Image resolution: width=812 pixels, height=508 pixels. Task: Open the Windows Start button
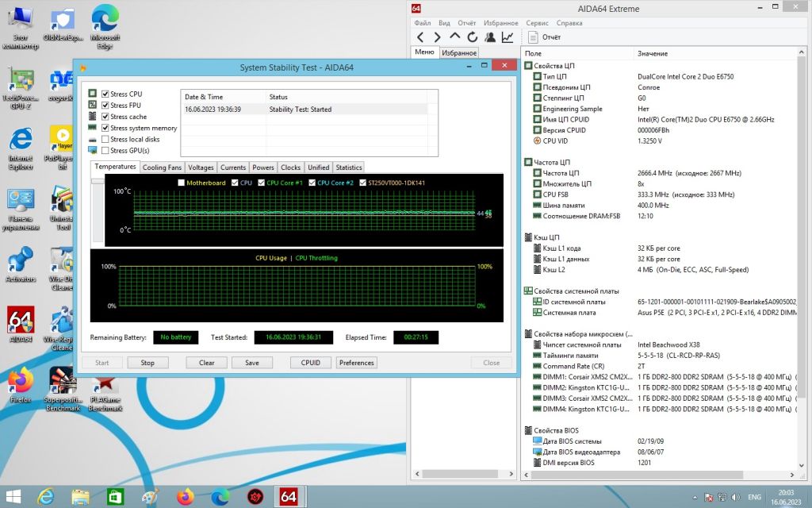click(13, 497)
